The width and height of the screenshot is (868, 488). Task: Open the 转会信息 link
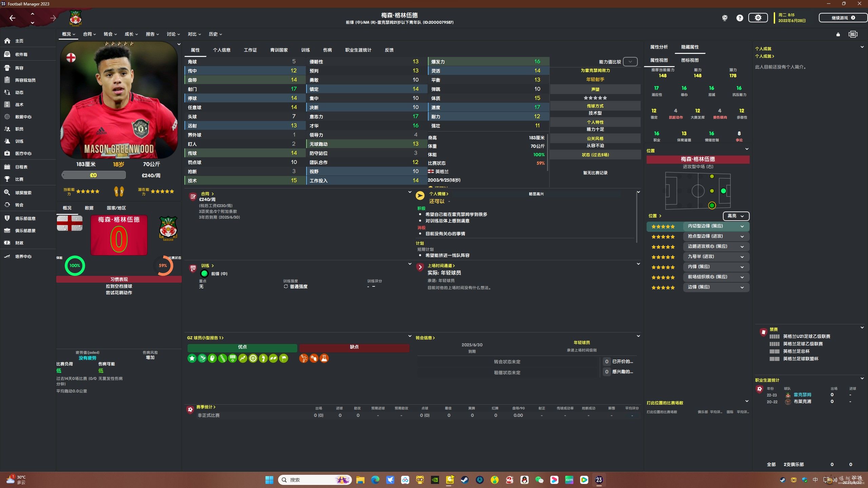[x=425, y=338]
